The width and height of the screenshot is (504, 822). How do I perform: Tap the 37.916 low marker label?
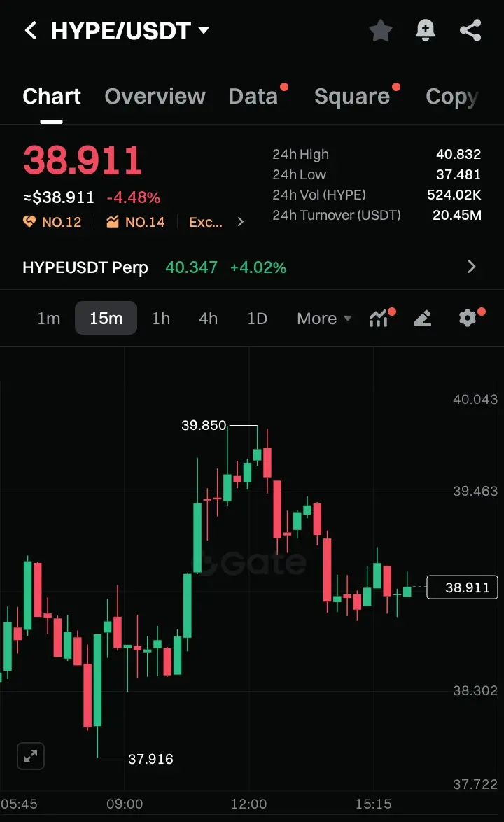click(x=150, y=758)
